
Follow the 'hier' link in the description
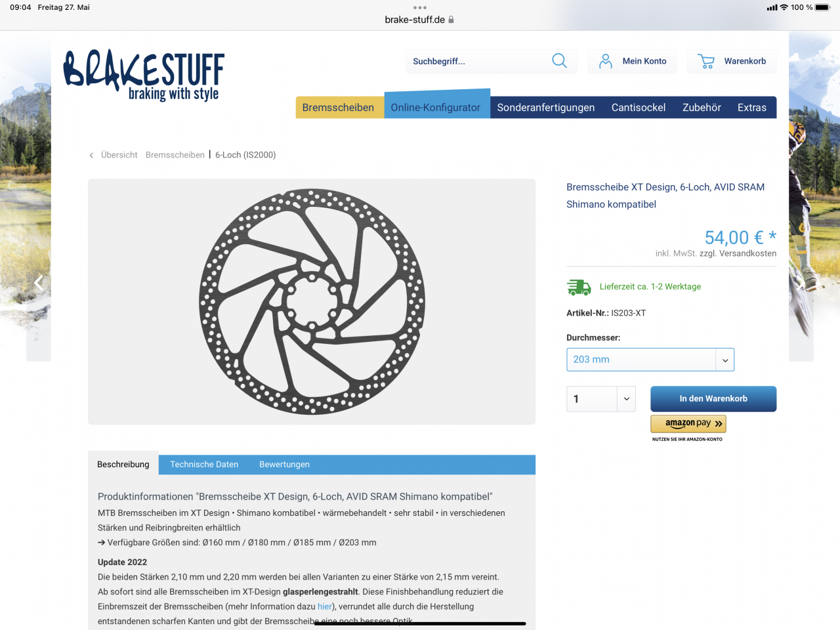(325, 606)
